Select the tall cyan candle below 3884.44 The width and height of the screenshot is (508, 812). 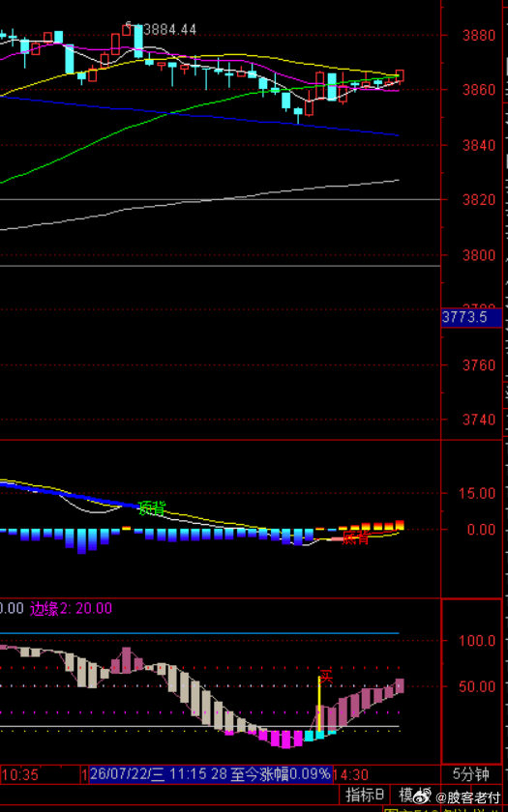pyautogui.click(x=138, y=41)
